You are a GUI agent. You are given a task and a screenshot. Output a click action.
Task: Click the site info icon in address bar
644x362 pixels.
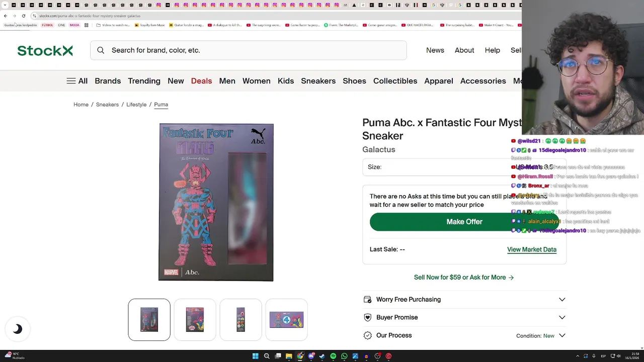coord(34,16)
